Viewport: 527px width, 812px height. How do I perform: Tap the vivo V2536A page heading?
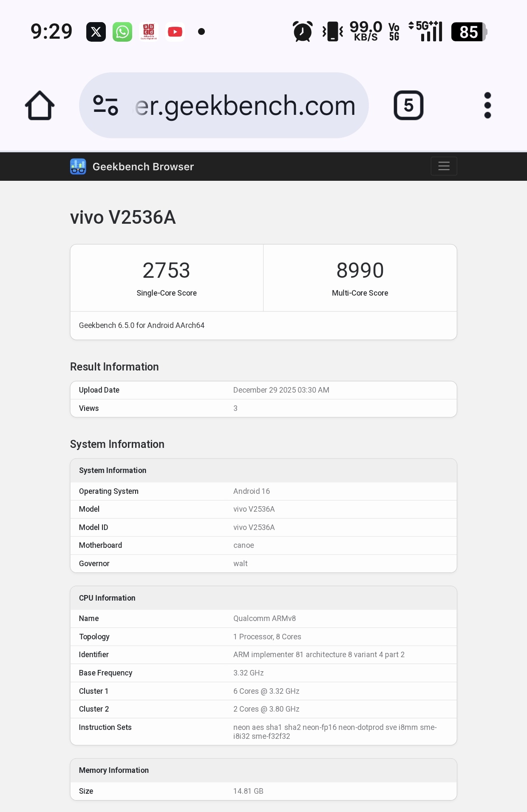(x=123, y=217)
